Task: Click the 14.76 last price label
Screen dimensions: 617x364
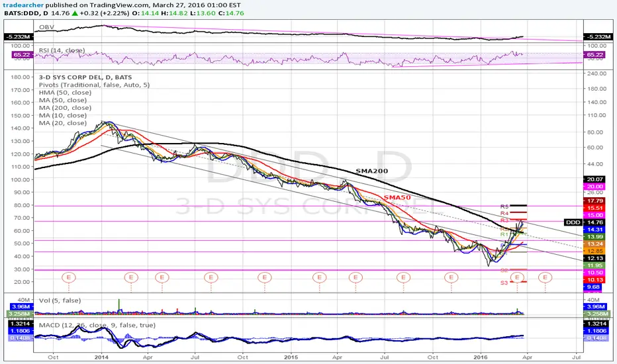Action: coord(594,222)
